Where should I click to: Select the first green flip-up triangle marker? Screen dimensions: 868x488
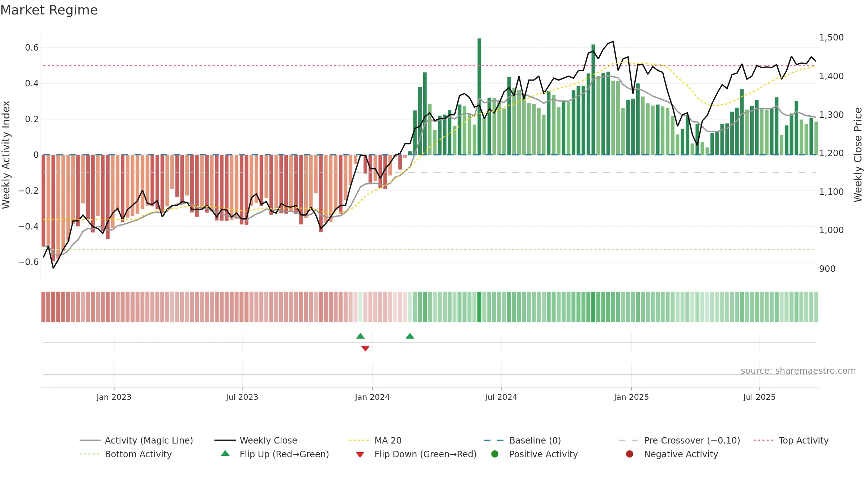360,336
